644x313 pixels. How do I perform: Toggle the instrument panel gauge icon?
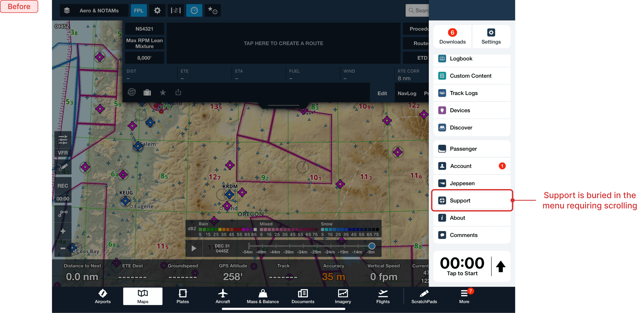[194, 11]
